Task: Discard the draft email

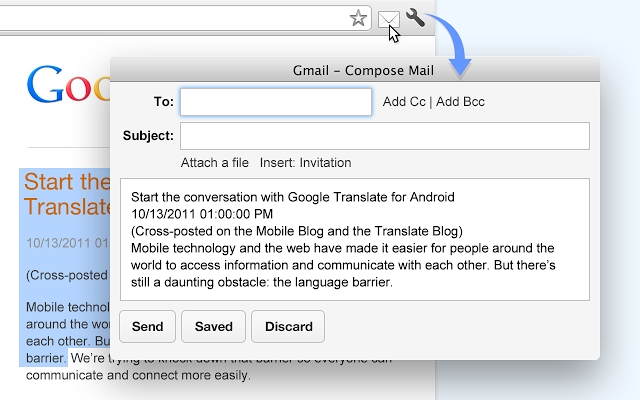Action: click(288, 327)
